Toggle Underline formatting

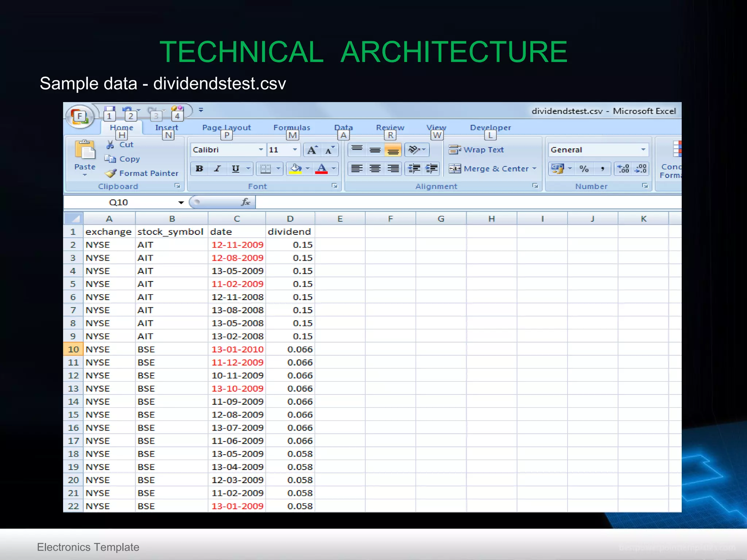click(x=236, y=168)
